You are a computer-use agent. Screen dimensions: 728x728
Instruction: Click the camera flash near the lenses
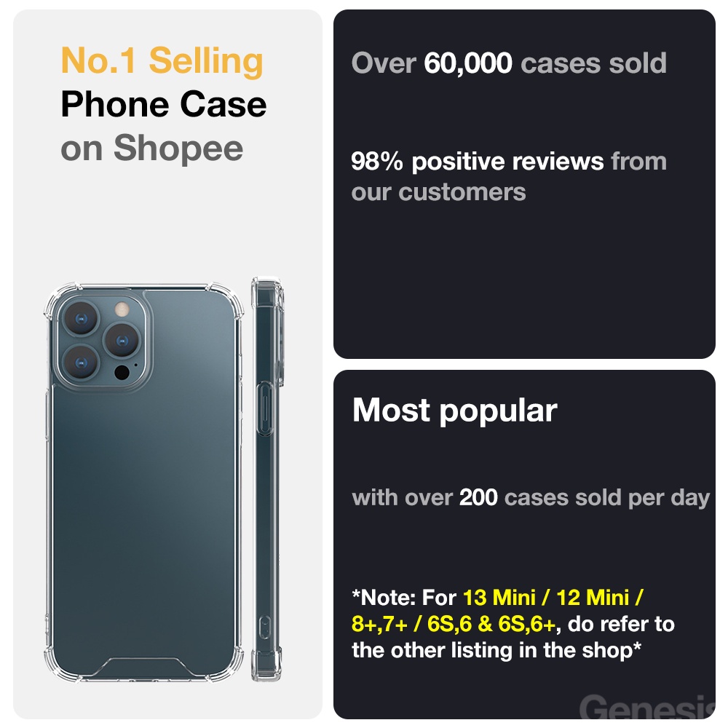(x=122, y=310)
